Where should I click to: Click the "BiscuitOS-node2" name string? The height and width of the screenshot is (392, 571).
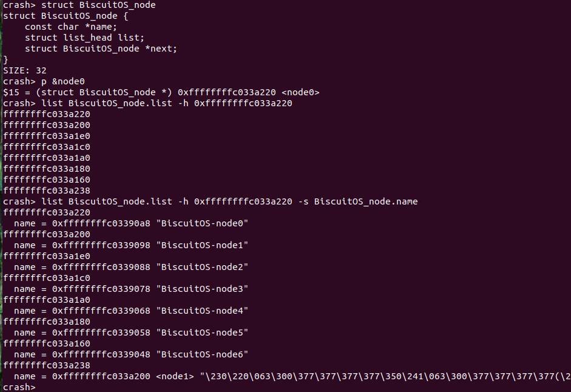(203, 267)
